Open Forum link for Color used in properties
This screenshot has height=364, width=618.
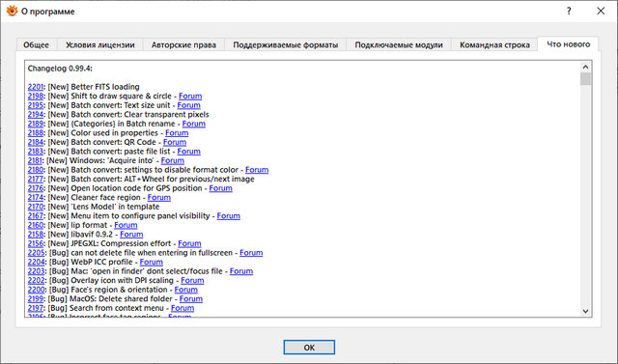click(x=177, y=132)
